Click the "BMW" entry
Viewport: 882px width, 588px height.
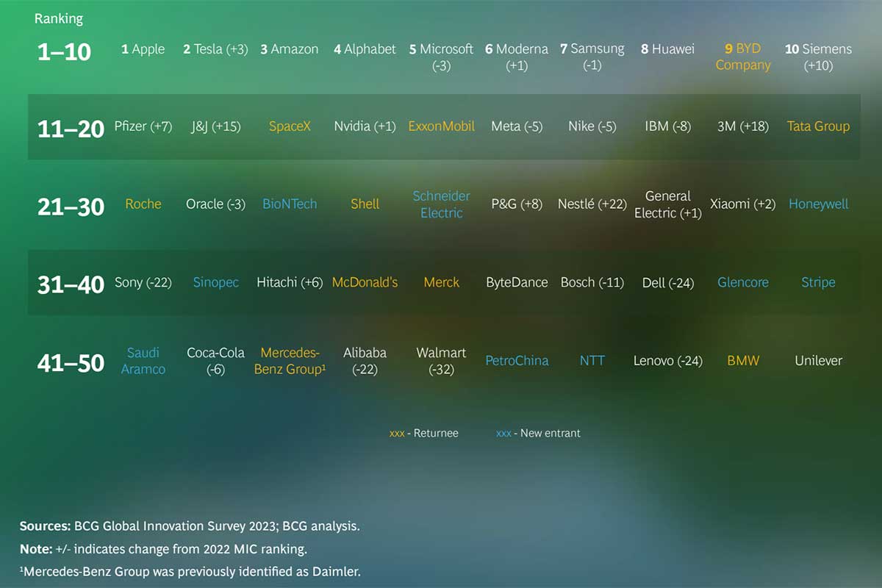pyautogui.click(x=743, y=361)
